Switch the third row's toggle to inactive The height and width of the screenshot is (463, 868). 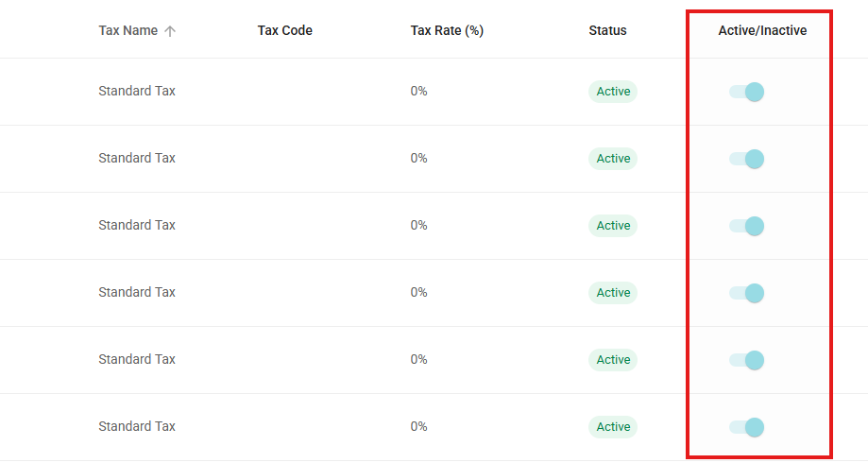pos(747,226)
